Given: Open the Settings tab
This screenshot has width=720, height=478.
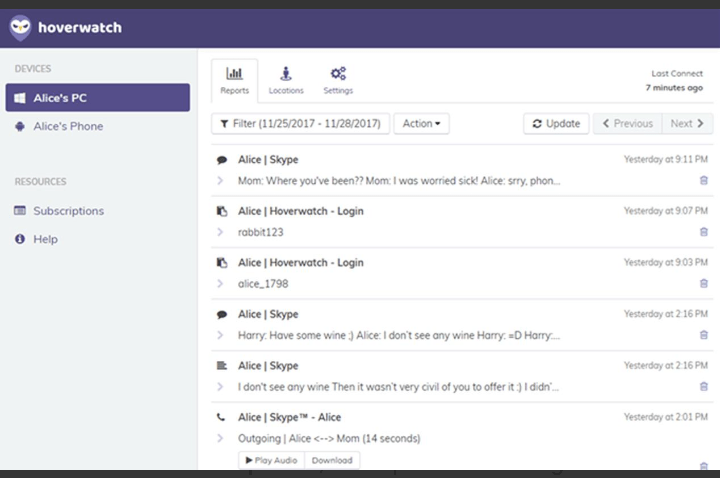Looking at the screenshot, I should 338,80.
